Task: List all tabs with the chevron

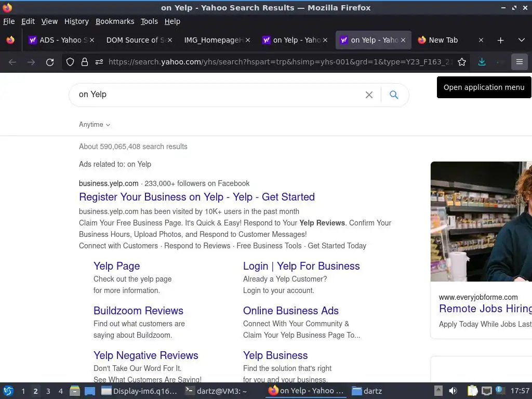Action: [x=522, y=40]
